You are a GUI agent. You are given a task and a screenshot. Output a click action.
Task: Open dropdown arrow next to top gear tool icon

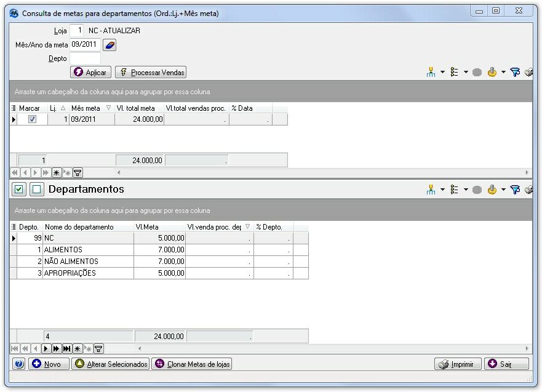(503, 72)
